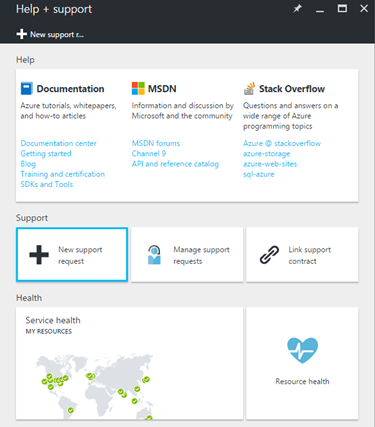Click the MSDN heading
This screenshot has width=375, height=427.
point(162,89)
